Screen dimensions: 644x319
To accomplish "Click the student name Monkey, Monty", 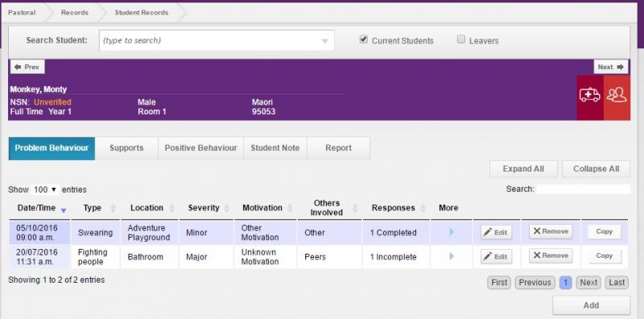I will tap(39, 89).
